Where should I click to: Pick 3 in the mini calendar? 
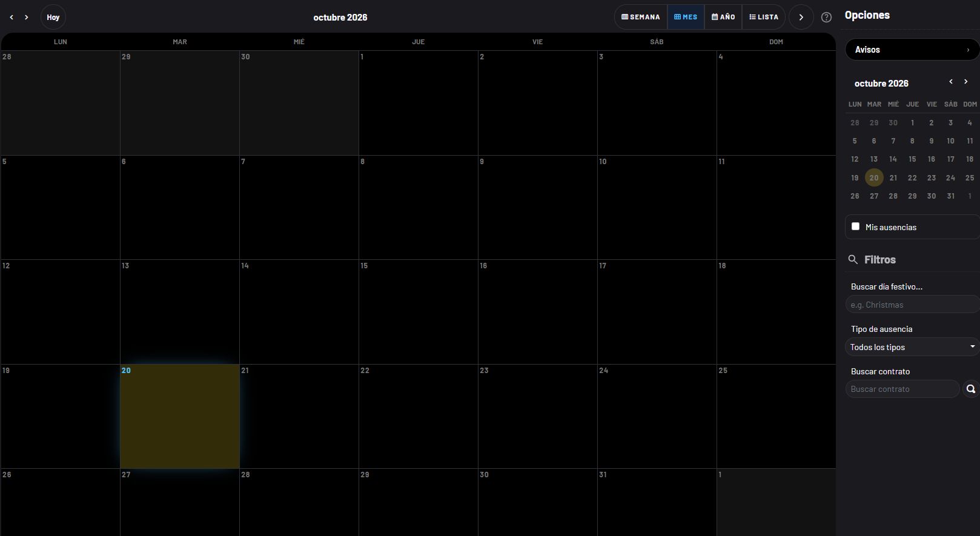tap(951, 123)
